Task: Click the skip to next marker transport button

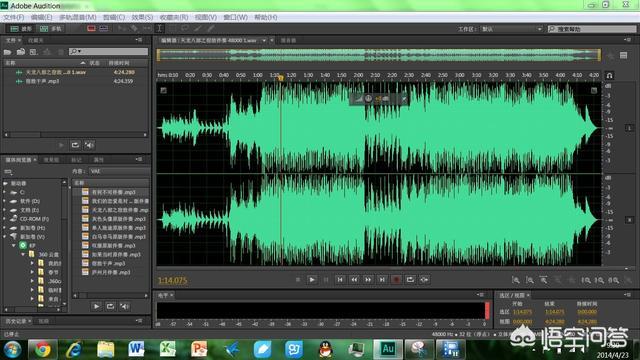Action: [382, 280]
